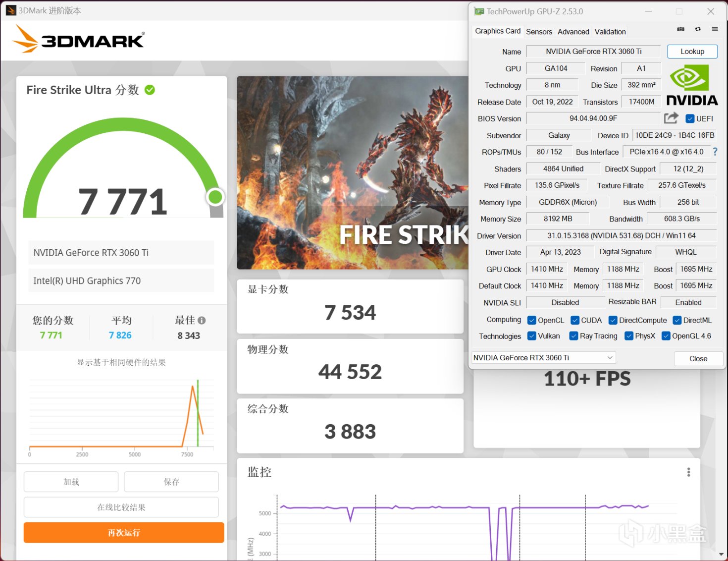Switch to the Sensors tab
Viewport: 728px width, 561px height.
coord(539,32)
